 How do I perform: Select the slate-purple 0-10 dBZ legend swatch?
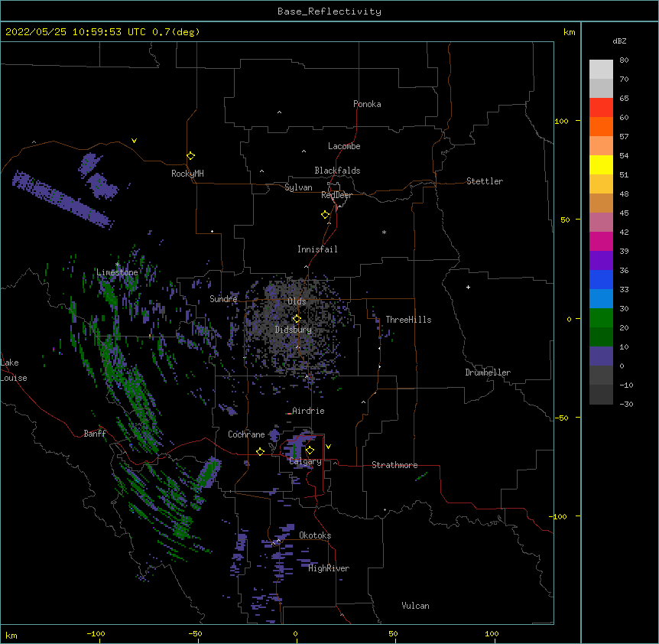601,356
